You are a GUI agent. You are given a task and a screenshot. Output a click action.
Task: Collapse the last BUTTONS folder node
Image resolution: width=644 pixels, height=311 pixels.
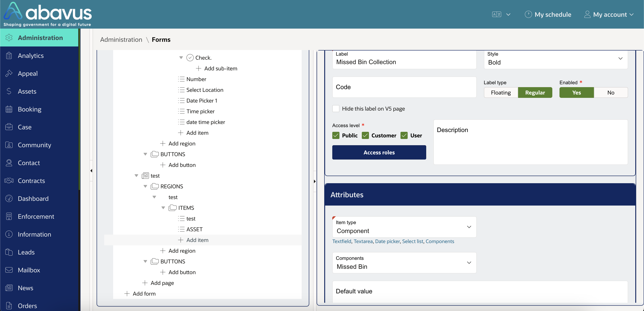[145, 261]
